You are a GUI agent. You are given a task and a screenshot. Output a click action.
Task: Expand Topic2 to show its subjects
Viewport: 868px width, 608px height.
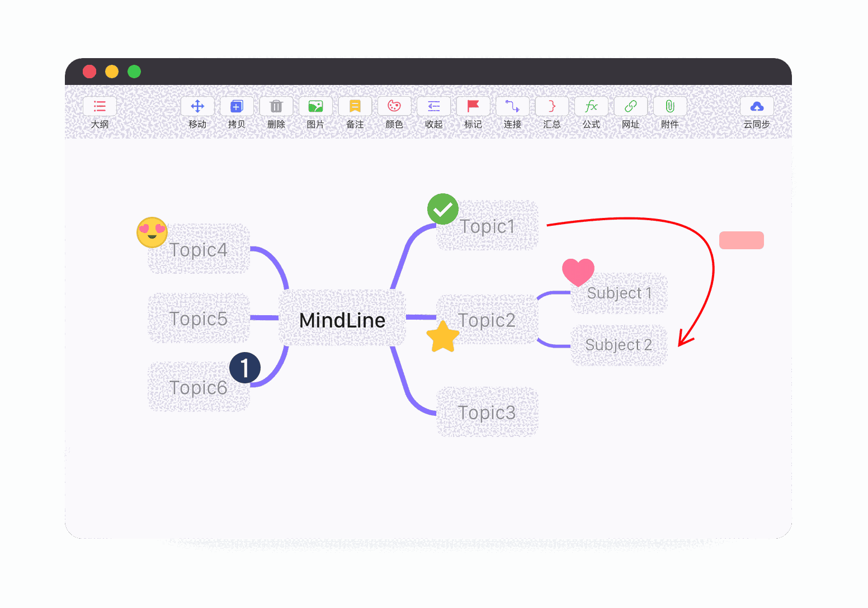[x=487, y=320]
